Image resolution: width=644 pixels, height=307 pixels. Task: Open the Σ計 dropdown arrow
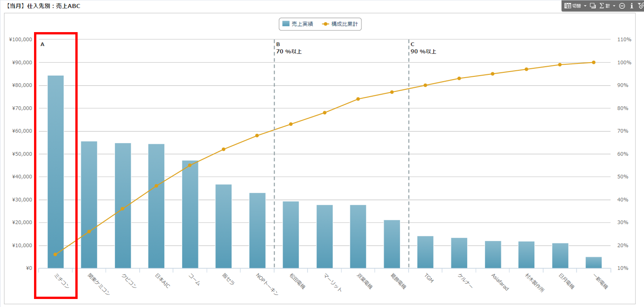614,6
